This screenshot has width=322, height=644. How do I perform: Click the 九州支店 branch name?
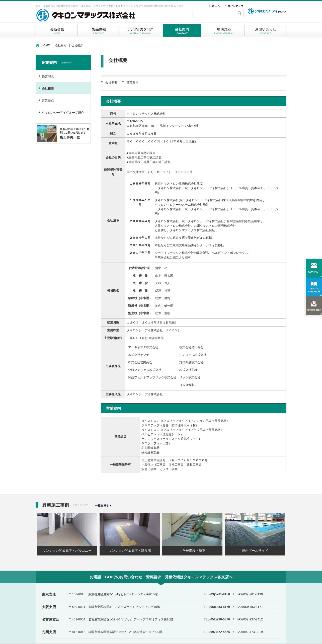[49, 632]
